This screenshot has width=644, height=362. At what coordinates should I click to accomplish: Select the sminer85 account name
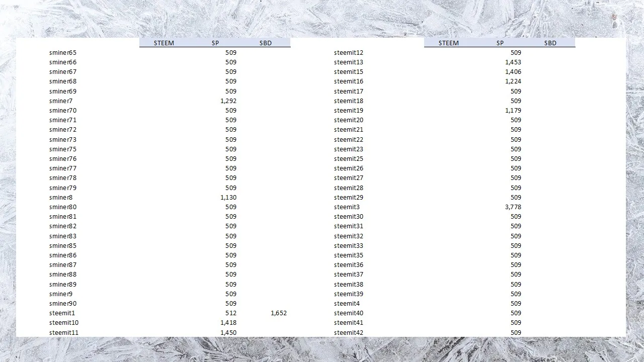[63, 245]
